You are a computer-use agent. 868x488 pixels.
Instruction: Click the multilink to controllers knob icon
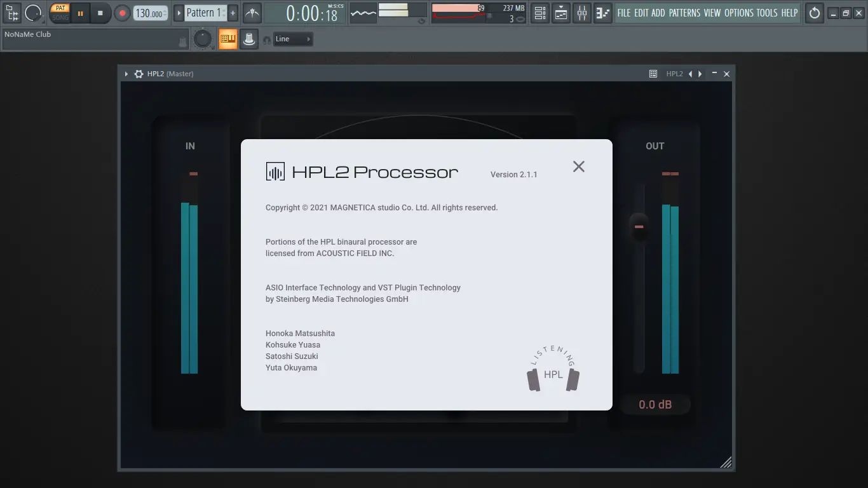pyautogui.click(x=249, y=39)
